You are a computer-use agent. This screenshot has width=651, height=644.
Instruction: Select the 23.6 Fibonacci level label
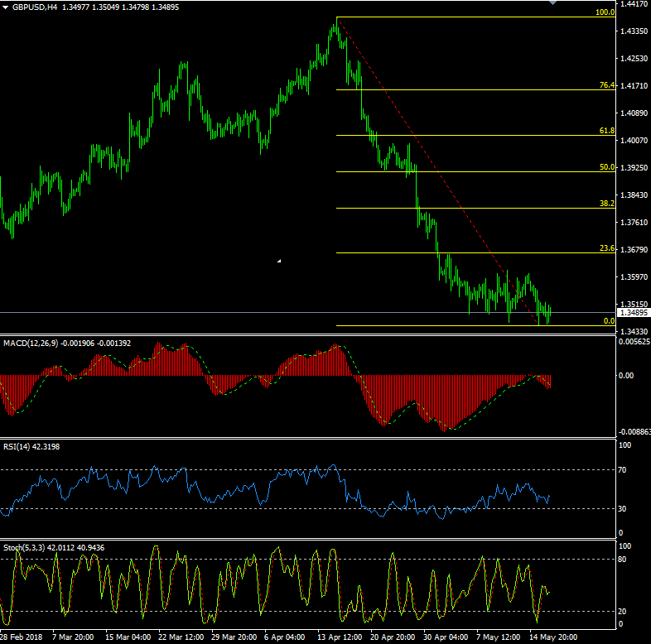(x=606, y=248)
